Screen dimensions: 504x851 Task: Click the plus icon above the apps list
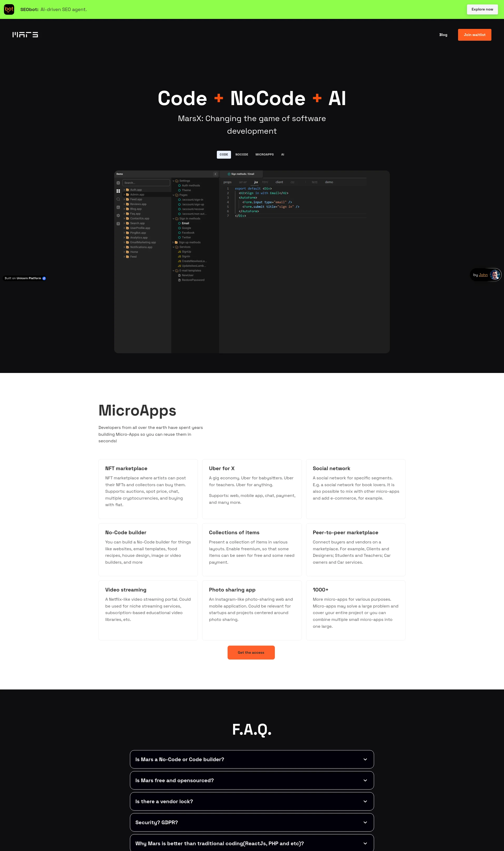(118, 183)
